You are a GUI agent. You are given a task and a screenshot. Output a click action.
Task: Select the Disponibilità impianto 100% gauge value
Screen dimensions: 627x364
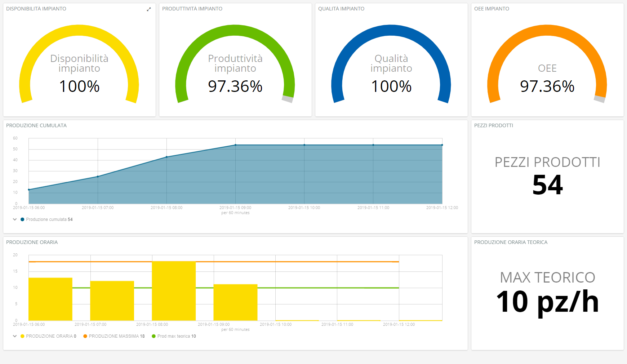[x=79, y=86]
